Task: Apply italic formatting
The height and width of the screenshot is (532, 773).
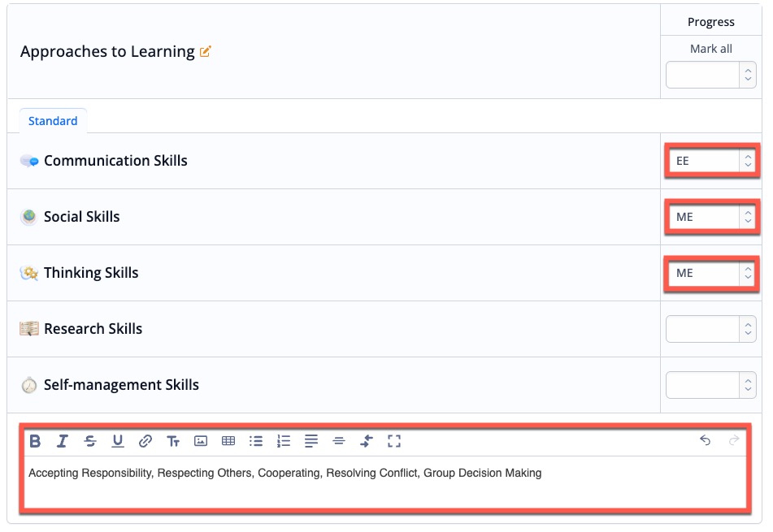Action: [x=63, y=441]
